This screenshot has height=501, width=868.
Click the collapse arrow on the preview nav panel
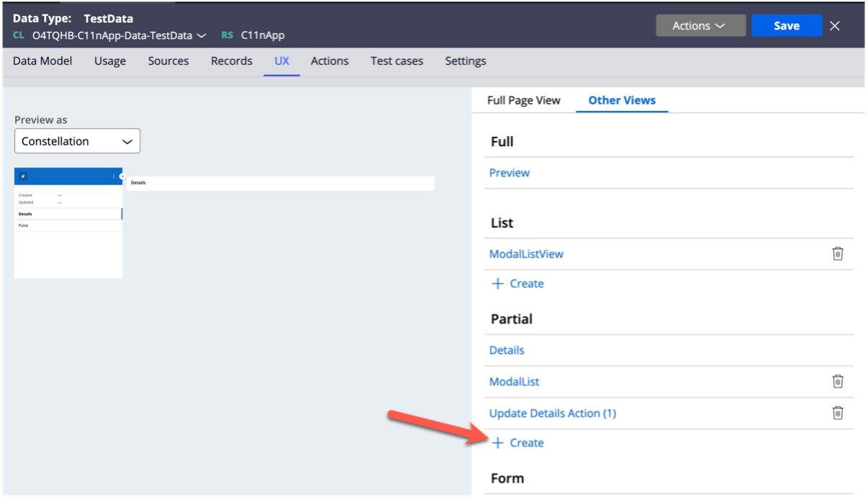pos(122,176)
